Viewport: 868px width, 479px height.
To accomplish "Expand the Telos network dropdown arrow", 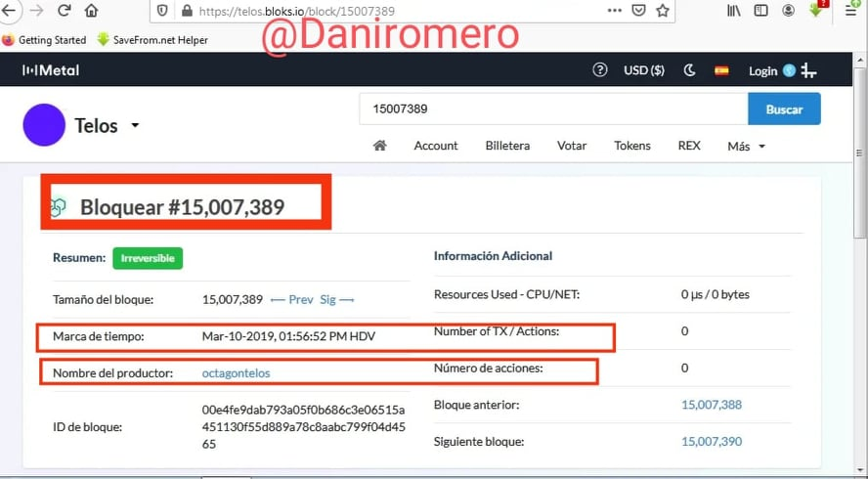I will coord(135,125).
